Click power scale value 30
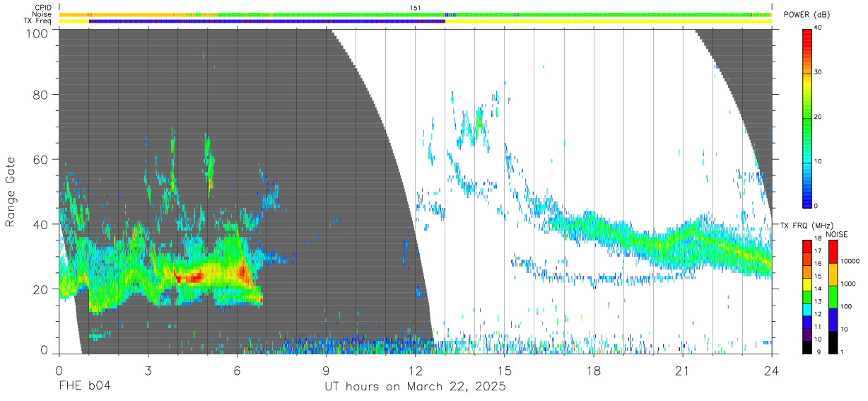 coord(819,73)
